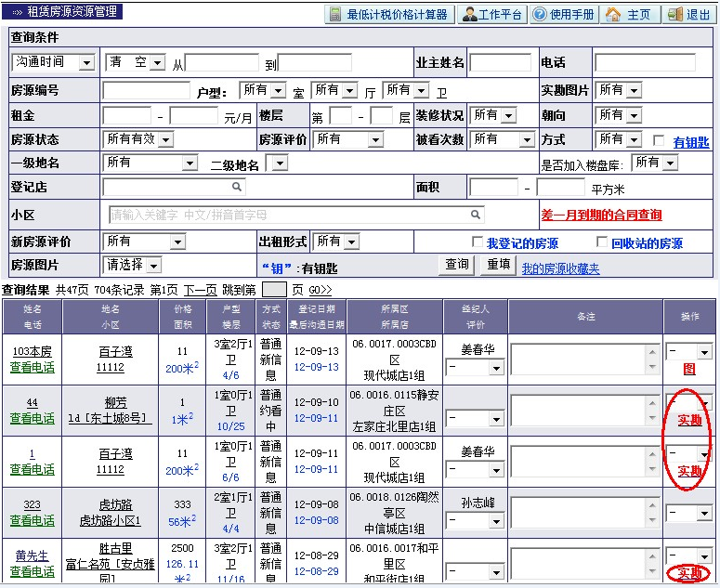Viewport: 720px width, 588px height.
Task: Open 差一月到期的合同查询 link
Action: [x=601, y=215]
